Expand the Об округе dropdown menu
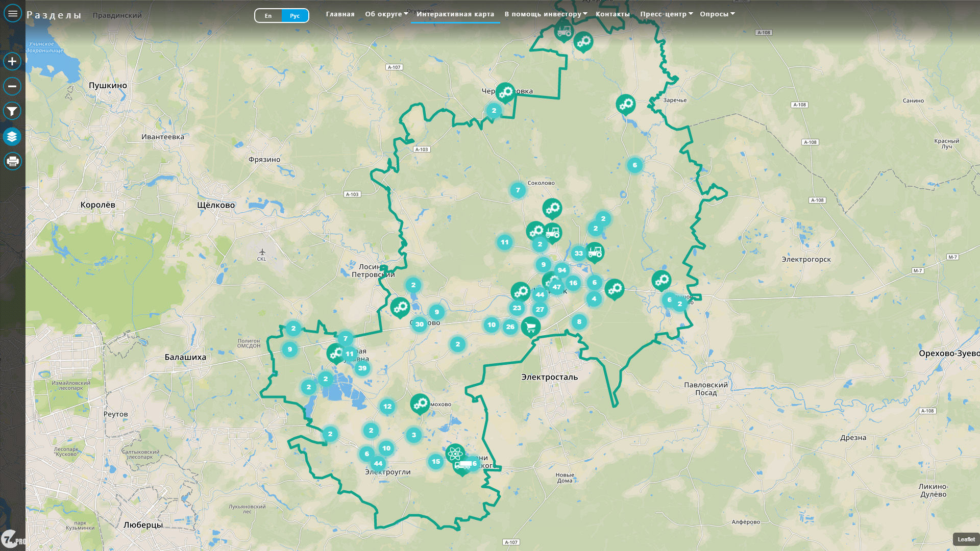Screen dimensions: 980x551 [x=386, y=14]
